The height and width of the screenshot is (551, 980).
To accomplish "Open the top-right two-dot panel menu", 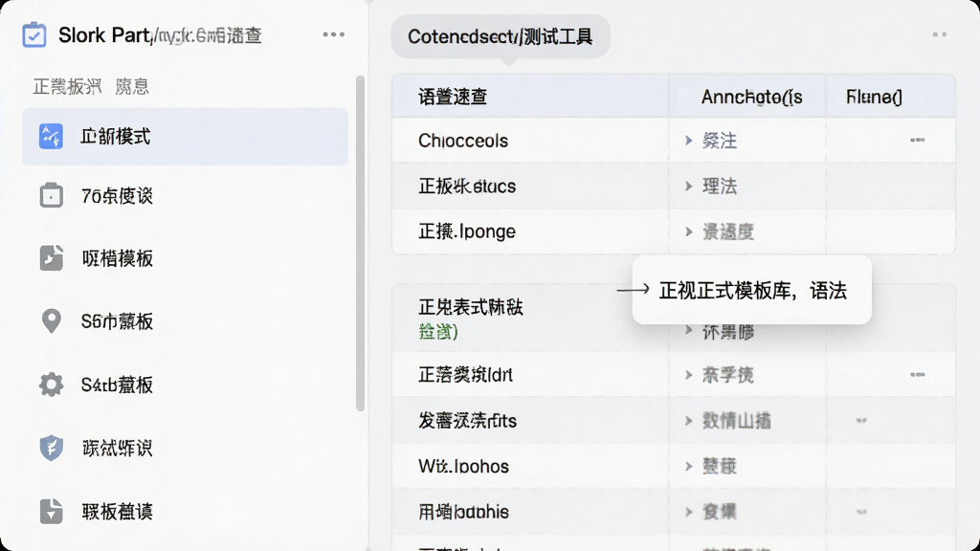I will [939, 34].
